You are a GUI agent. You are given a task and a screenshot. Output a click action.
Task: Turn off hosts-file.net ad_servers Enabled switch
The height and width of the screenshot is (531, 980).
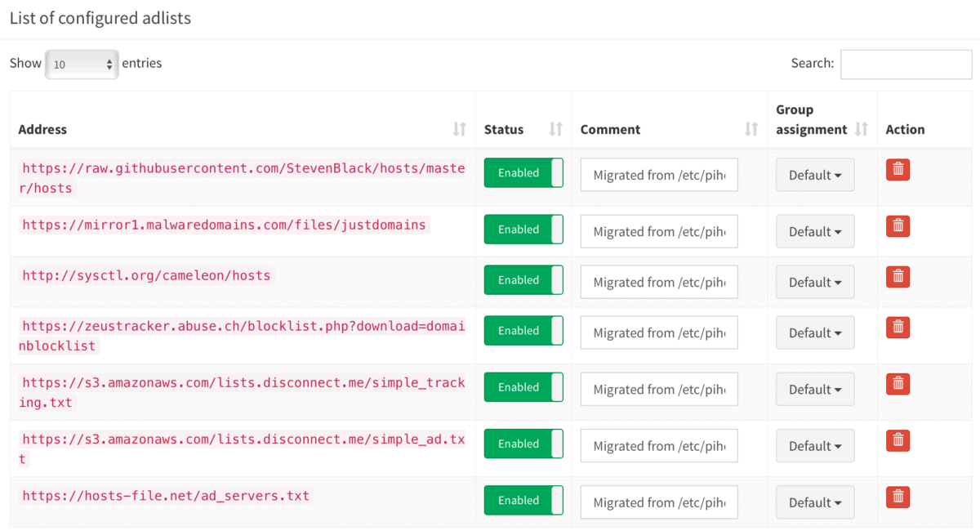523,501
